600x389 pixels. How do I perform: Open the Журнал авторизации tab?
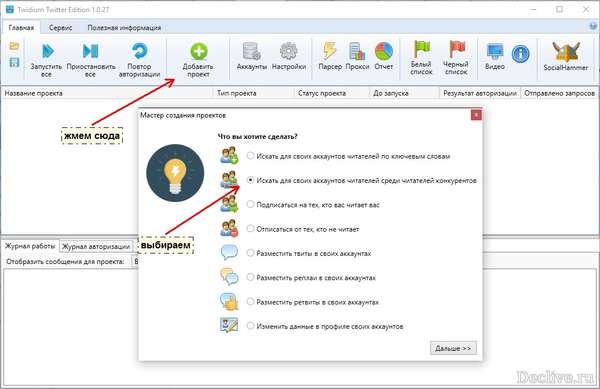96,246
